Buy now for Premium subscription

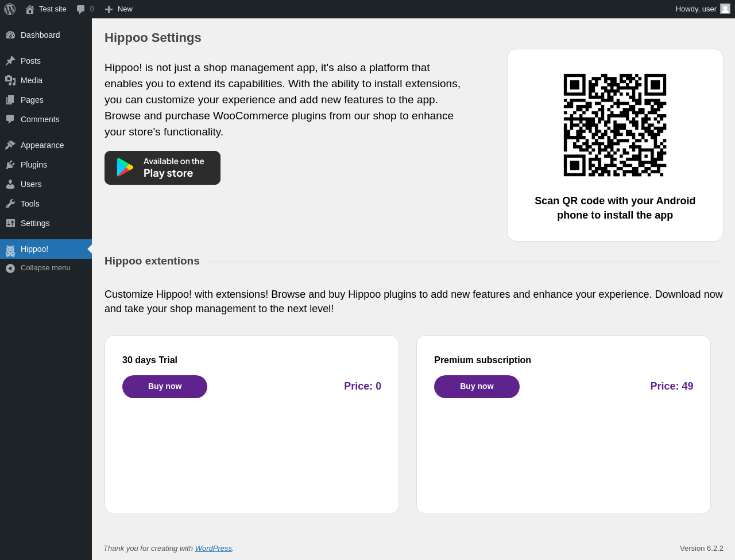[477, 387]
